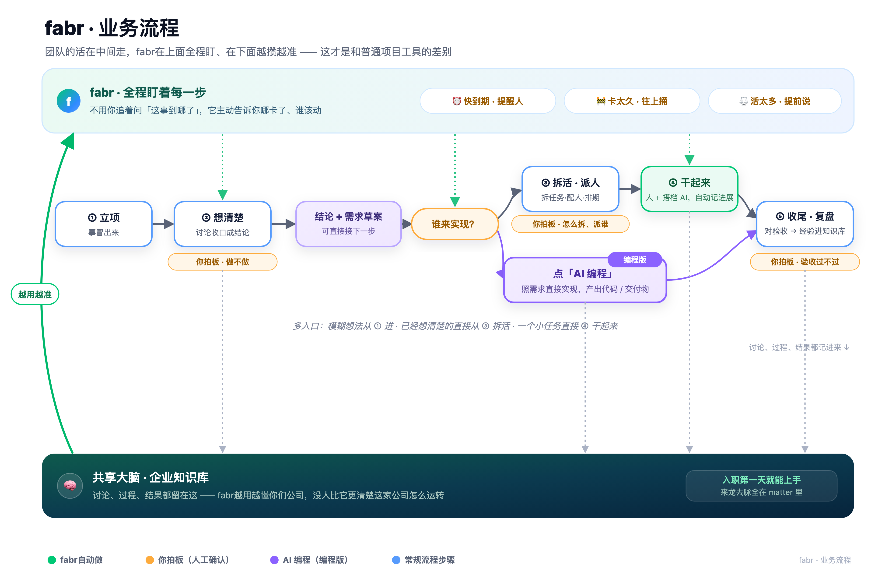Click the alarm clock icon before 快到期
The height and width of the screenshot is (588, 896).
[457, 101]
